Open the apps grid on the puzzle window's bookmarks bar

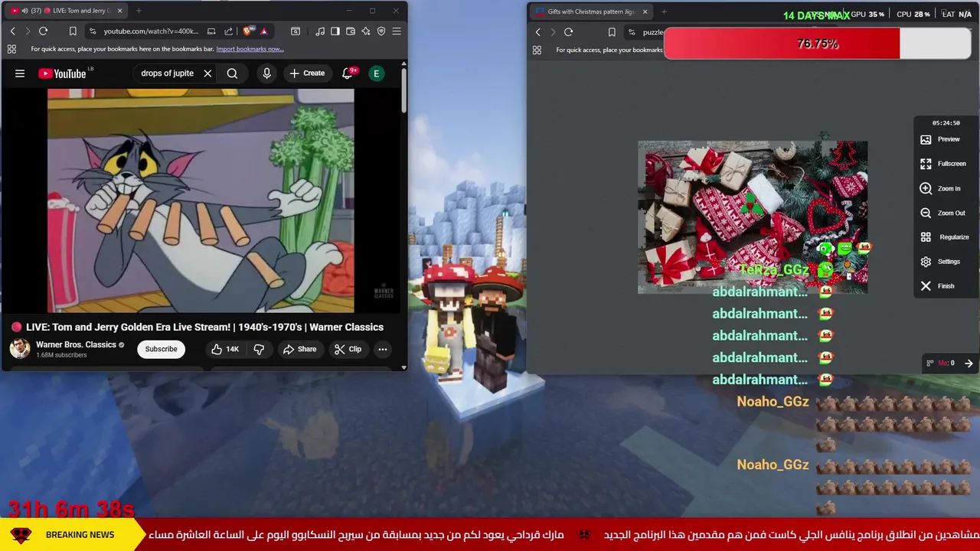537,50
